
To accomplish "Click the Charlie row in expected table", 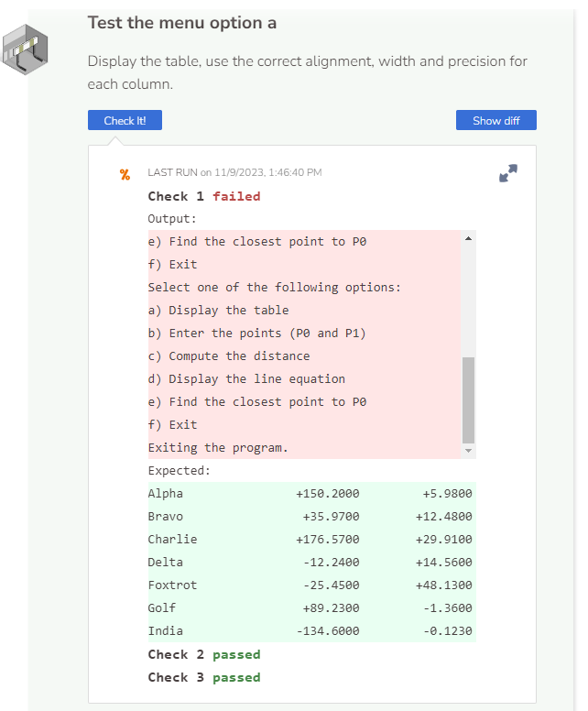I will point(312,539).
